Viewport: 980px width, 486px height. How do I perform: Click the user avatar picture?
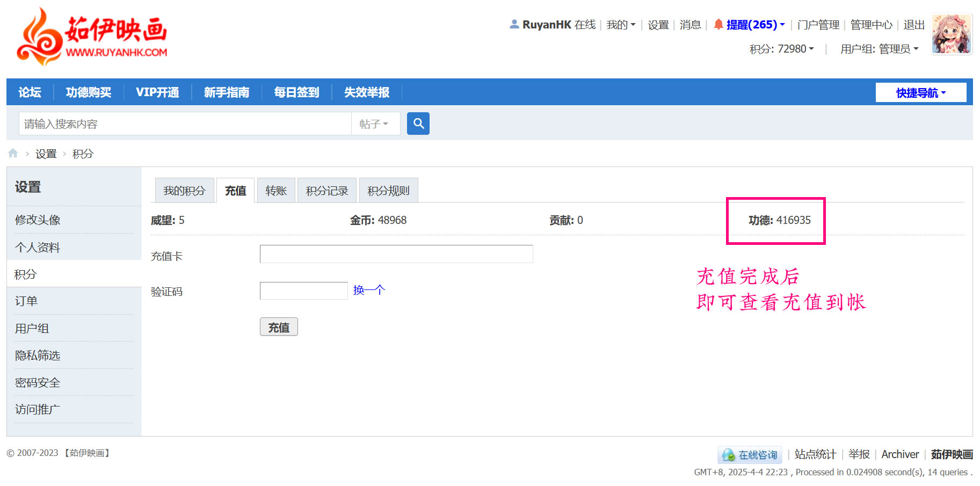point(951,34)
